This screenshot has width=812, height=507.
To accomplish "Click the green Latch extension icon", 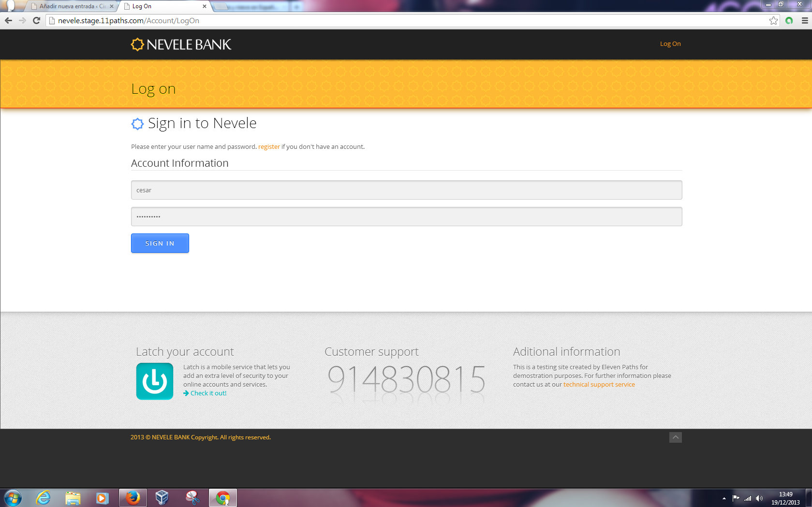I will [789, 20].
